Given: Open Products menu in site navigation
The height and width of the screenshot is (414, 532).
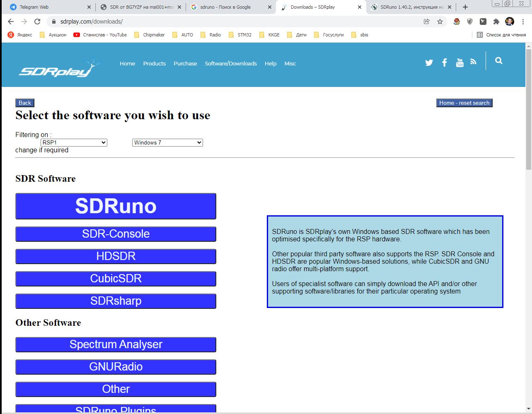Looking at the screenshot, I should [154, 63].
